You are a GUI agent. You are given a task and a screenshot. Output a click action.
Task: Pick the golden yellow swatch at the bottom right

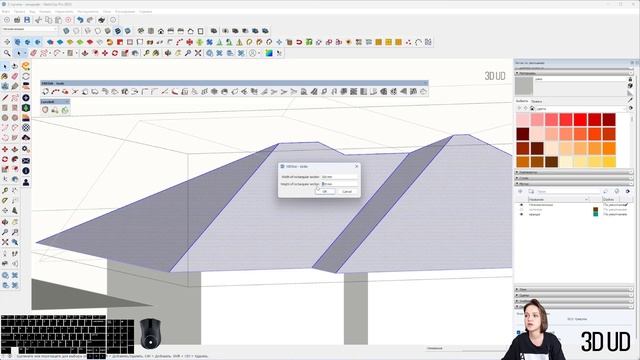point(609,162)
